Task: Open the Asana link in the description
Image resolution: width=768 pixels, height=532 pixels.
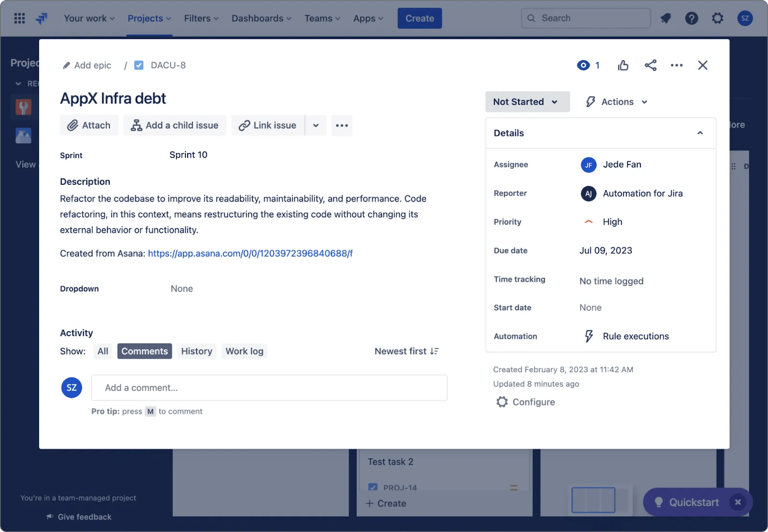Action: pyautogui.click(x=250, y=253)
